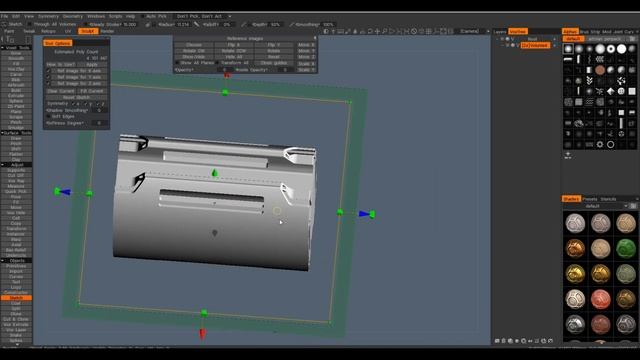Toggle Ref image for X axis

click(x=49, y=71)
